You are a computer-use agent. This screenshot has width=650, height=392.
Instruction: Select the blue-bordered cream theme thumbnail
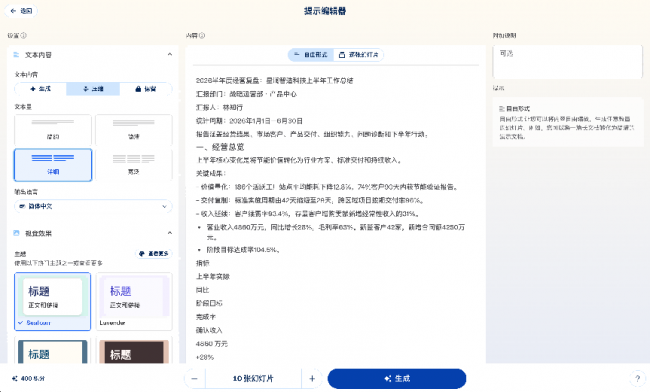[53, 351]
